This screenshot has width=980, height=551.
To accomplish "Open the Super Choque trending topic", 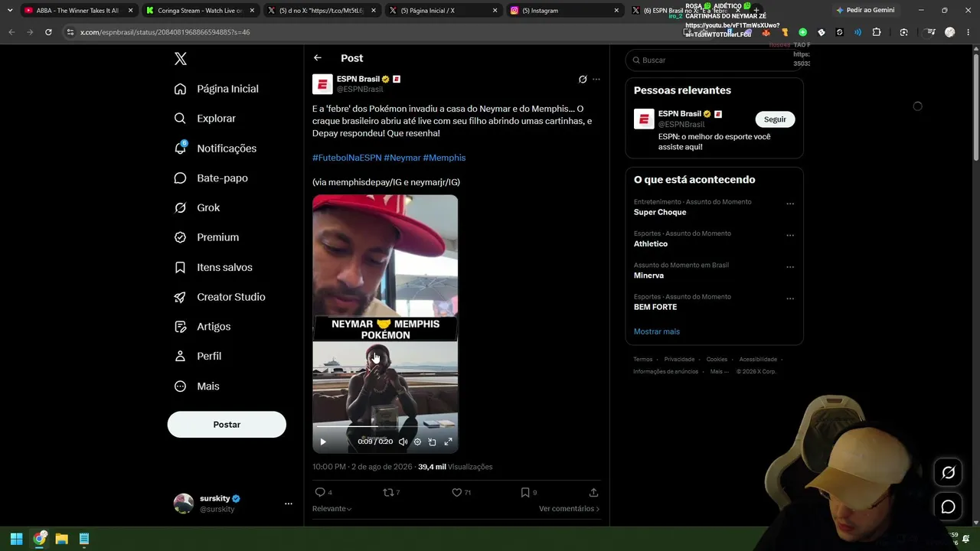I will click(x=660, y=212).
